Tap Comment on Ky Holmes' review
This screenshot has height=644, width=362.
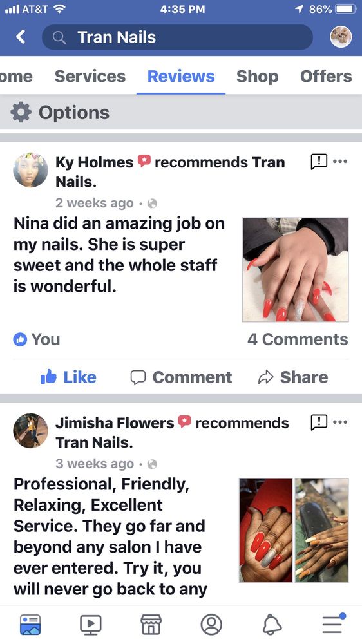point(181,377)
